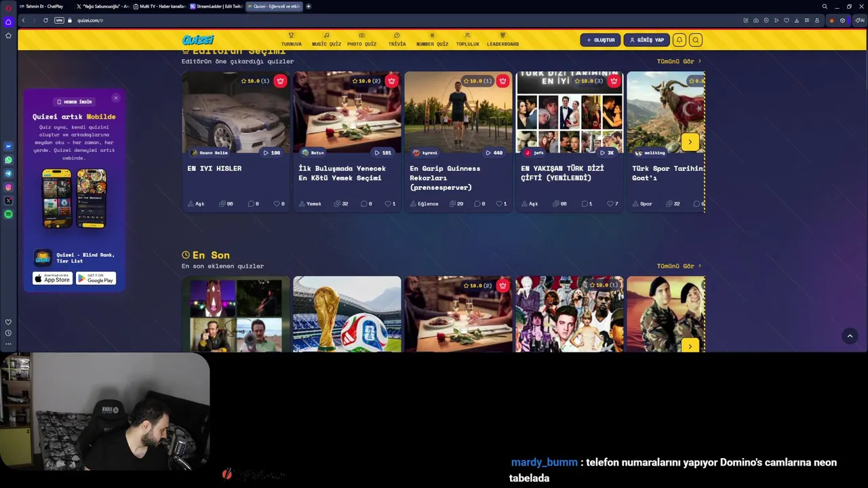Open Instagram in Opera sidebar
Image resolution: width=868 pixels, height=488 pixels.
click(8, 187)
